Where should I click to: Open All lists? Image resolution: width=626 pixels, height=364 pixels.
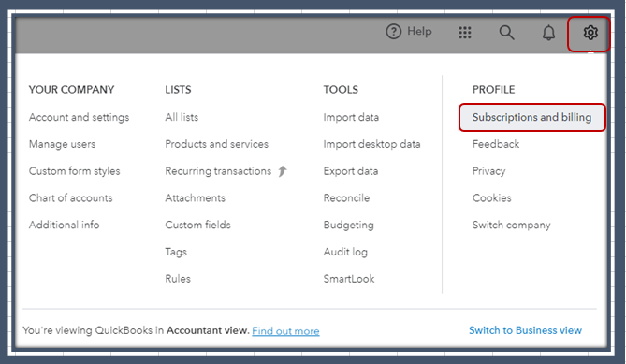[x=182, y=117]
